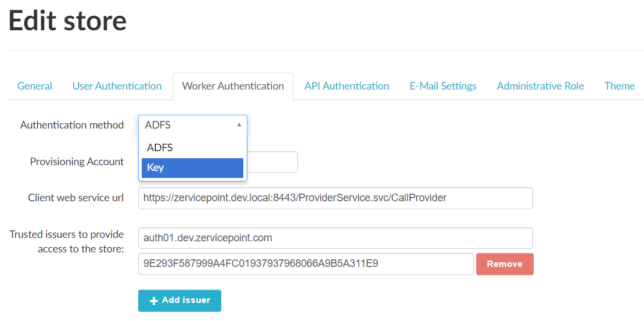Focus the Provisioning Account text box
Image resolution: width=644 pixels, height=321 pixels.
pos(272,162)
